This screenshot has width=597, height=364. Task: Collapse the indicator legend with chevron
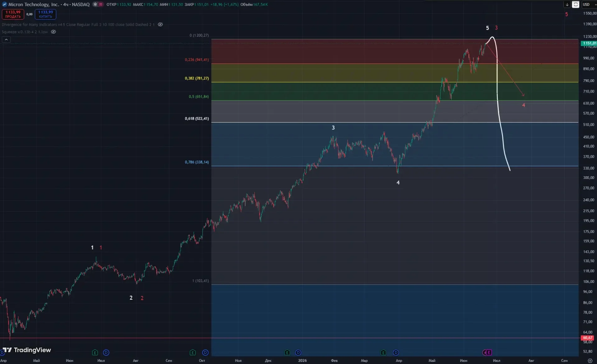(x=6, y=39)
